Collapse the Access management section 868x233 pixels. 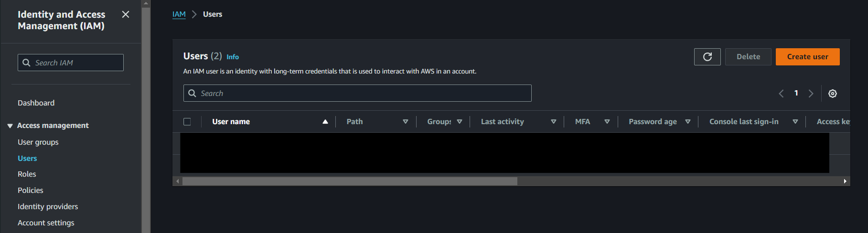[x=10, y=126]
